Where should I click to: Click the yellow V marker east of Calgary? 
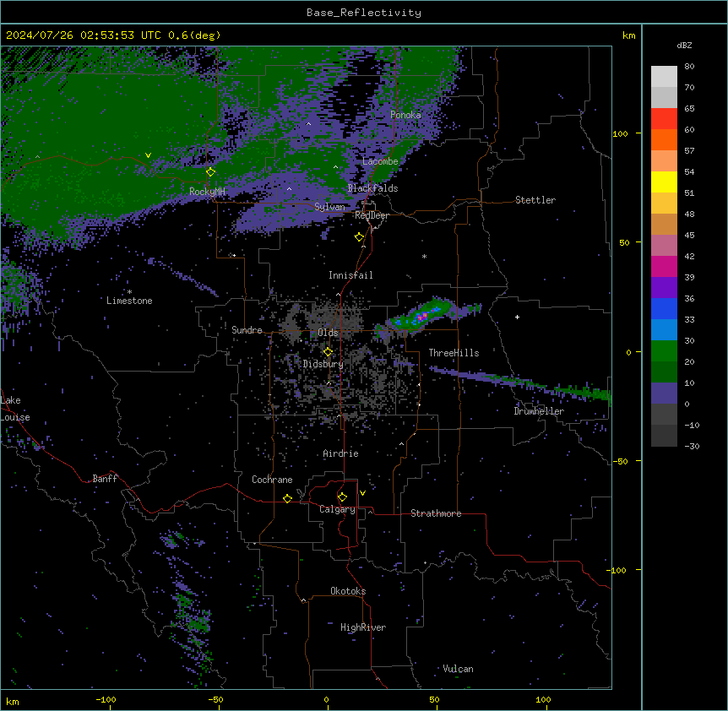click(362, 493)
